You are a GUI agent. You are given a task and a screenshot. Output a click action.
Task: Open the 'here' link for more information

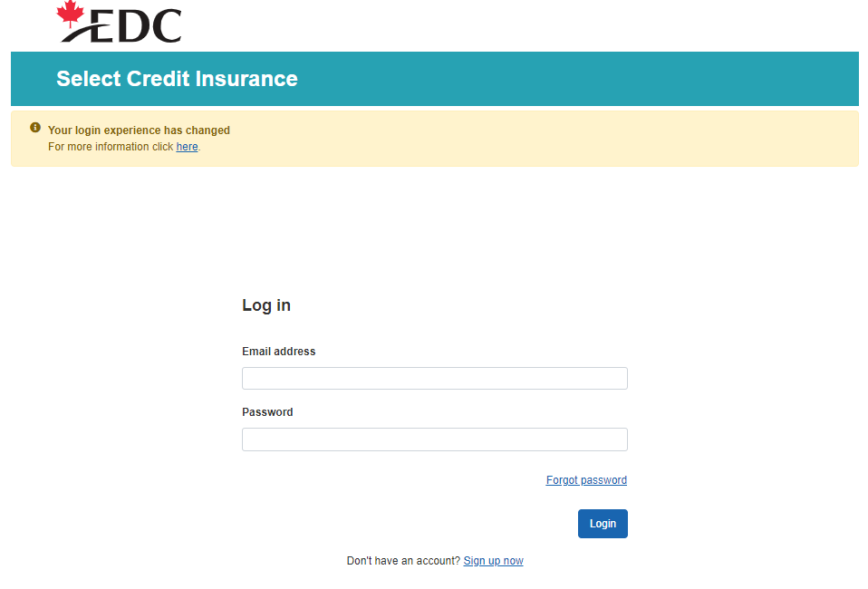[188, 147]
